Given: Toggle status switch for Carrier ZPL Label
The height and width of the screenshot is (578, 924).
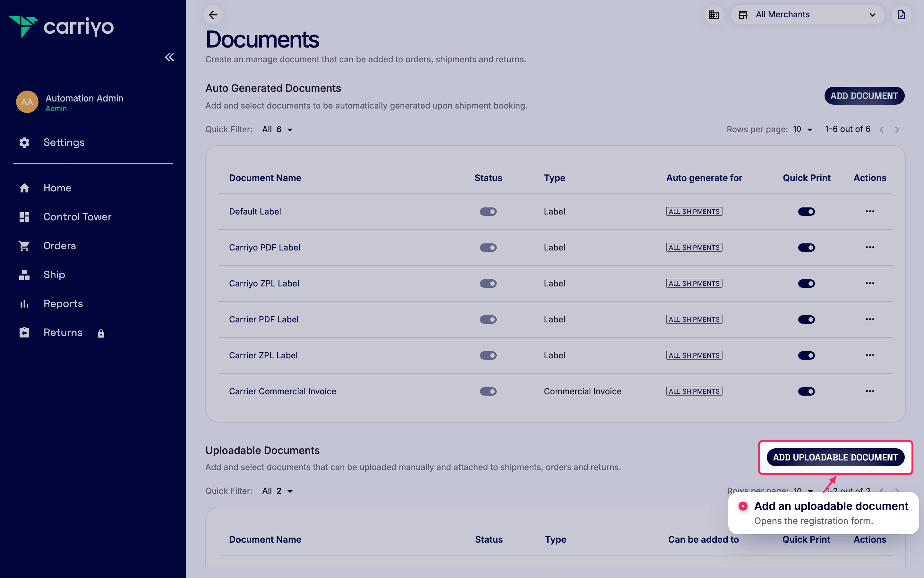Looking at the screenshot, I should 488,355.
